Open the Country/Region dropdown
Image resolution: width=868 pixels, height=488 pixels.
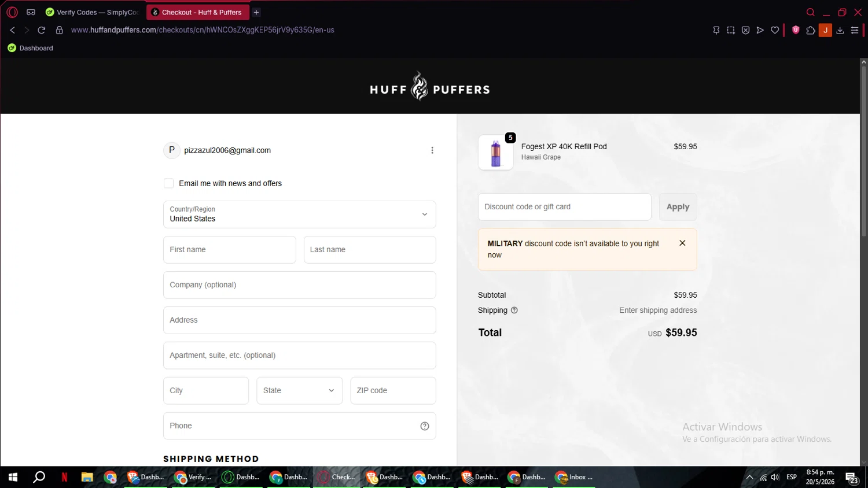300,215
